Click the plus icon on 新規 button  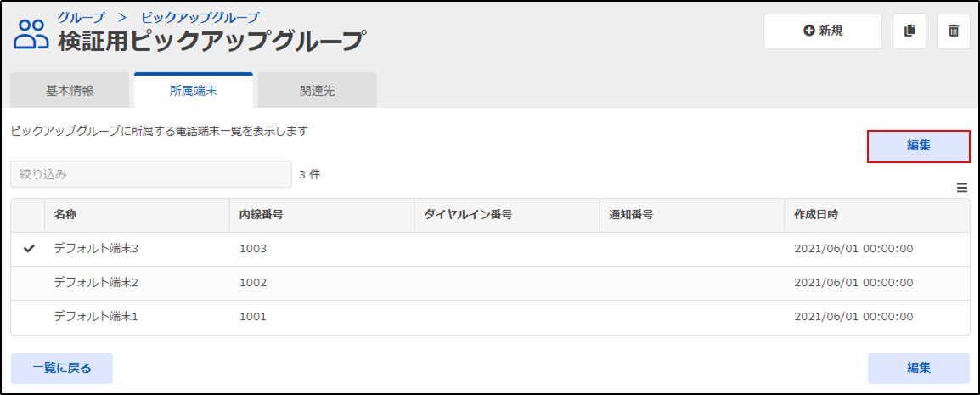(809, 31)
